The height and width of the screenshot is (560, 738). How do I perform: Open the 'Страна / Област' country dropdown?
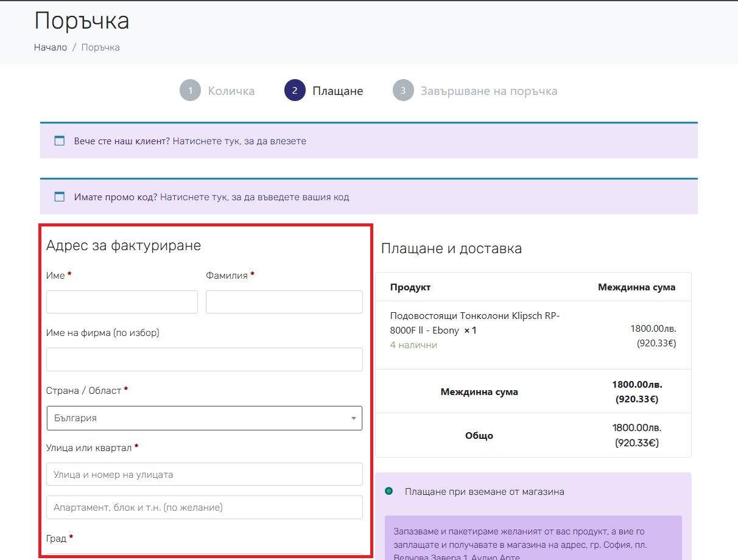coord(205,418)
